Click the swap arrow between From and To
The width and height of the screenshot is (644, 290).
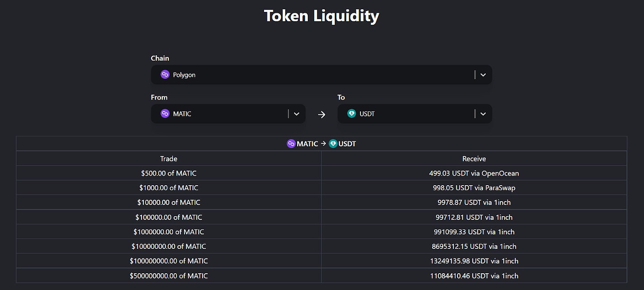tap(322, 114)
